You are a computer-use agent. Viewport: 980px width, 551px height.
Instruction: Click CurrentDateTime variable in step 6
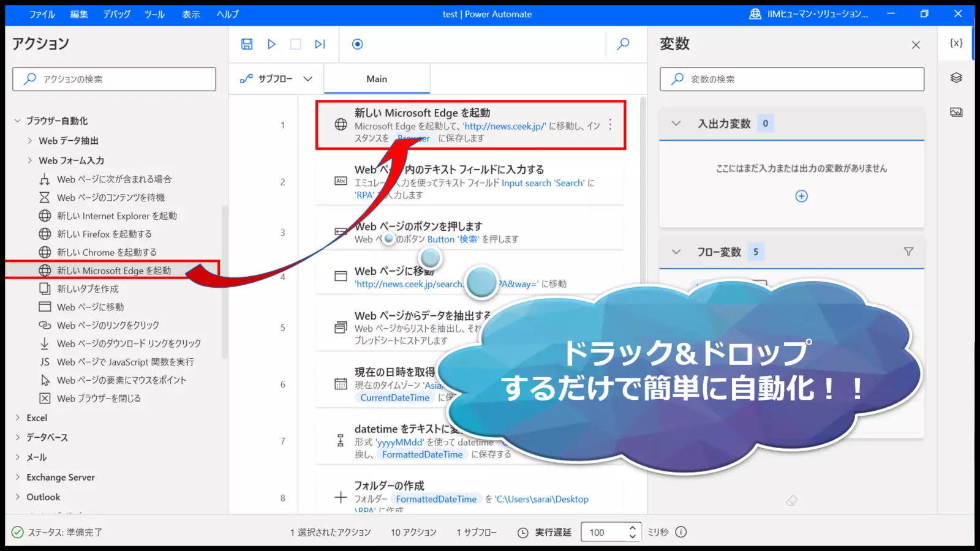point(395,397)
